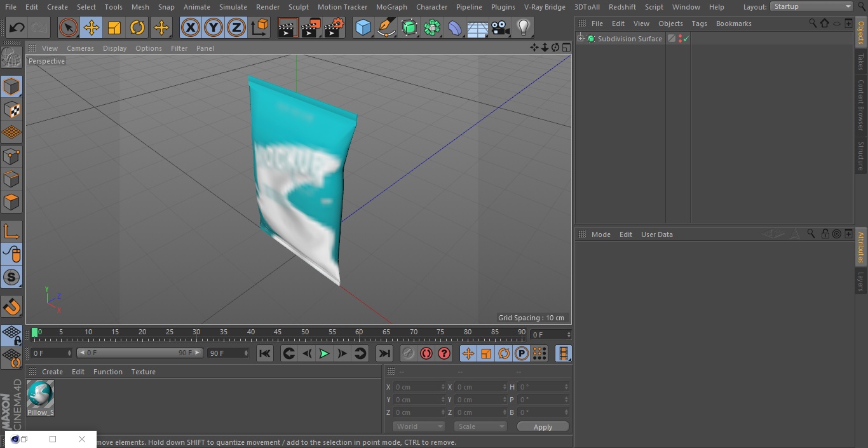The width and height of the screenshot is (868, 448).
Task: Toggle Position keyframe recording
Action: [468, 353]
